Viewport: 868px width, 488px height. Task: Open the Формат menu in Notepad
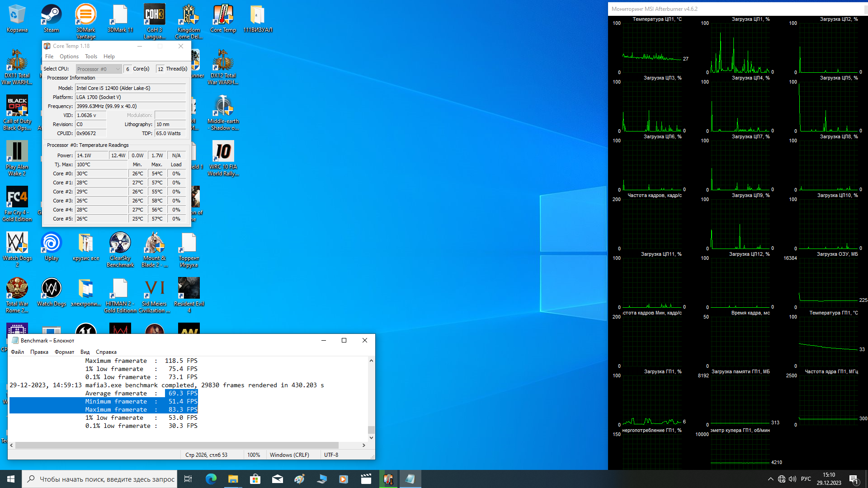[64, 352]
